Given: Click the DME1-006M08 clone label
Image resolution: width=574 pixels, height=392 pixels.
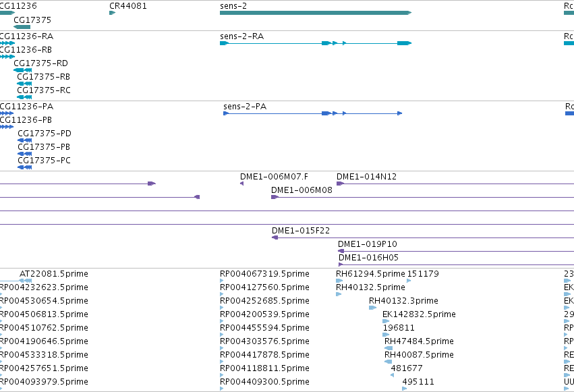Looking at the screenshot, I should pos(302,190).
